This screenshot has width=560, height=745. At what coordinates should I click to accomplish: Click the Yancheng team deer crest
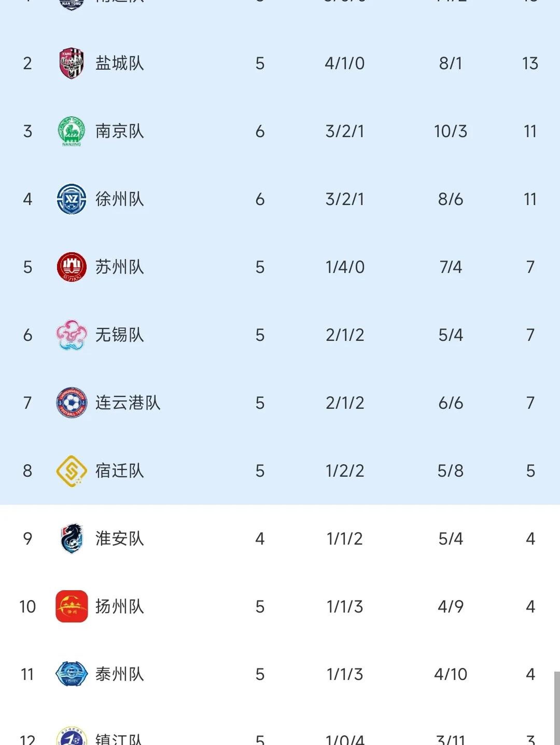point(72,63)
